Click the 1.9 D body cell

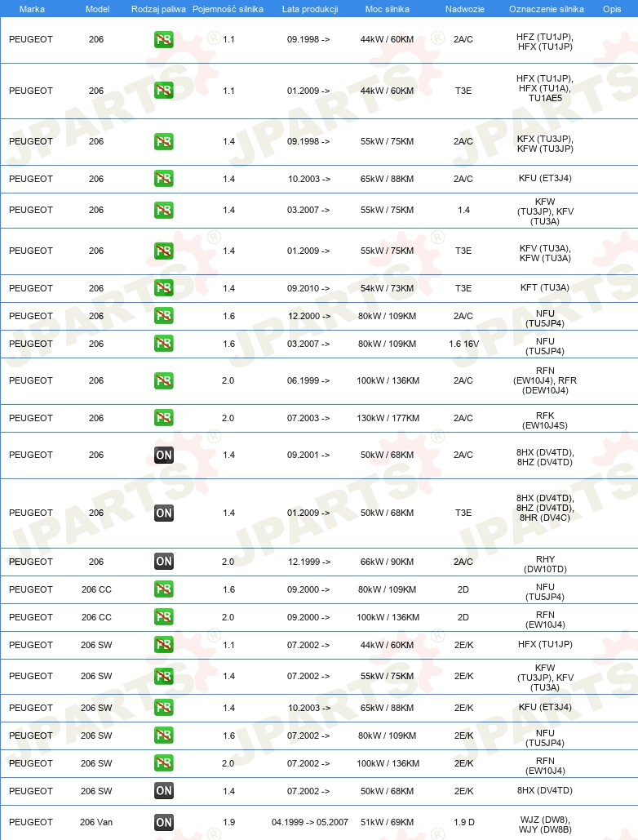[x=464, y=822]
